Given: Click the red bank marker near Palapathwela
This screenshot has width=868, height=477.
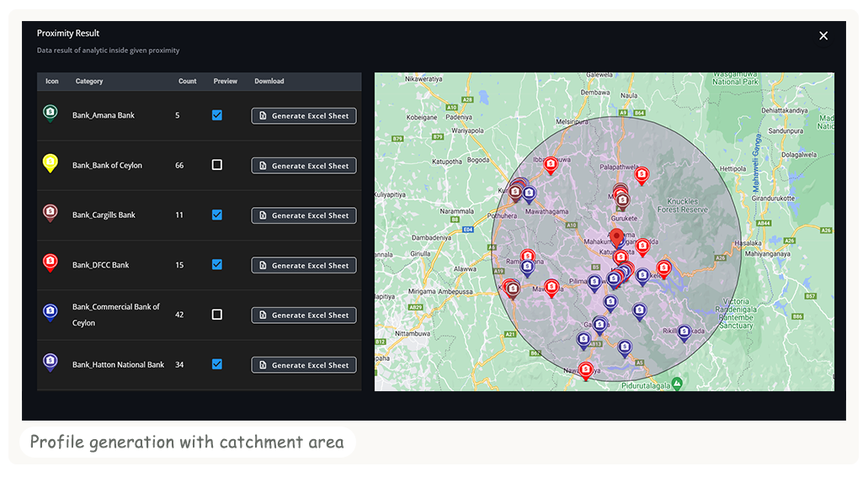Looking at the screenshot, I should pos(642,176).
